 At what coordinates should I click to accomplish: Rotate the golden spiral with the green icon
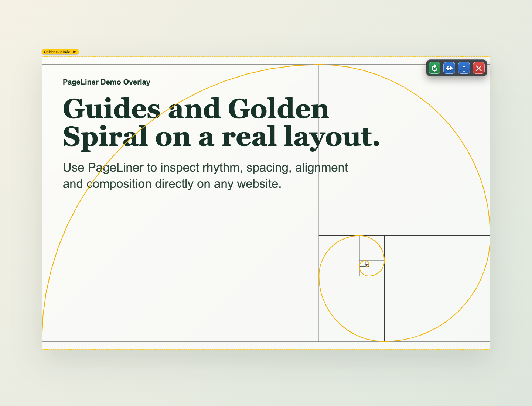click(x=434, y=68)
